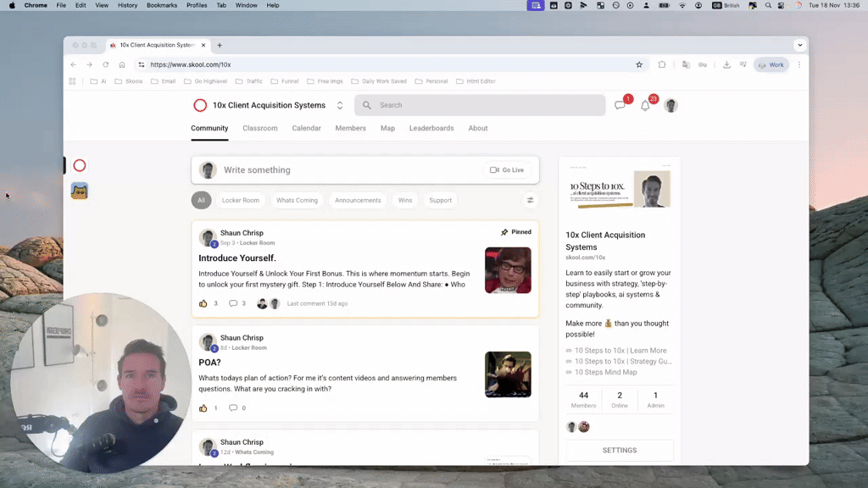The image size is (868, 488).
Task: Close the 10x Client Acquisition tab
Action: 203,46
